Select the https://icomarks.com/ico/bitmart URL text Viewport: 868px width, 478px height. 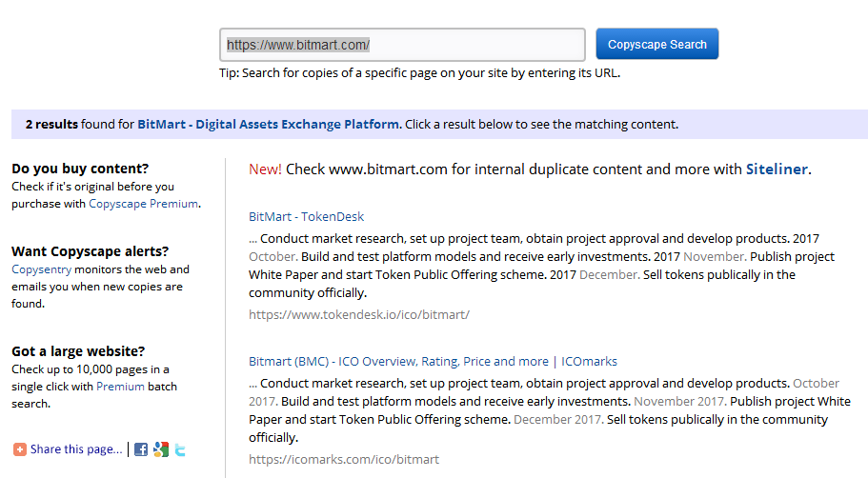point(344,459)
